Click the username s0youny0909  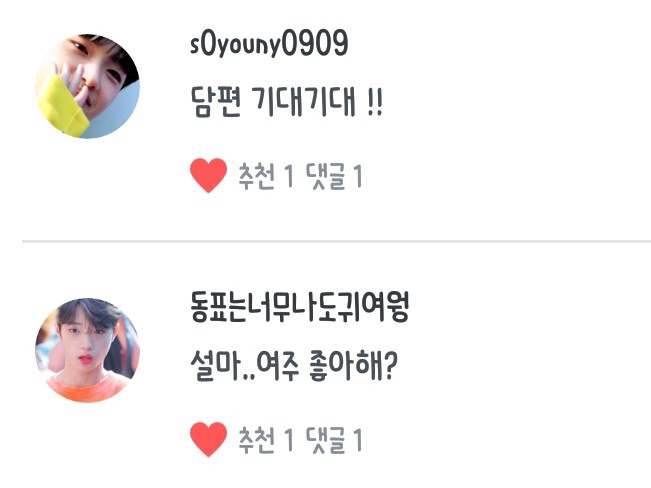click(269, 44)
